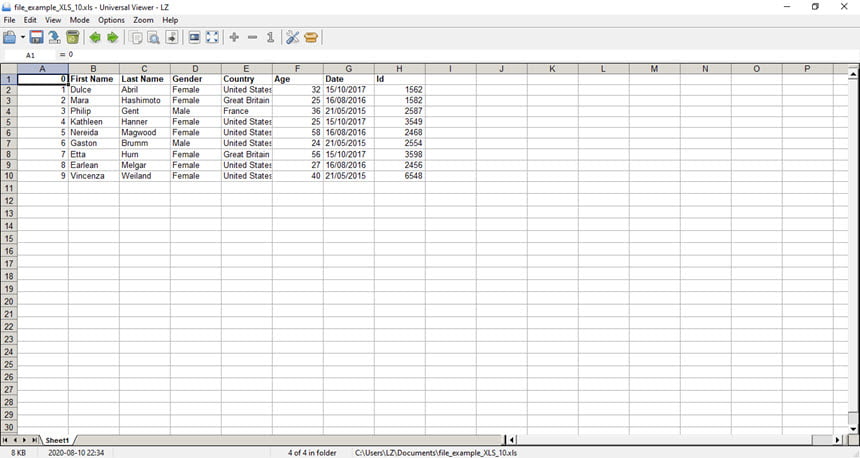Viewport: 860px width, 458px height.
Task: Click the cell containing 'France'
Action: pyautogui.click(x=247, y=111)
